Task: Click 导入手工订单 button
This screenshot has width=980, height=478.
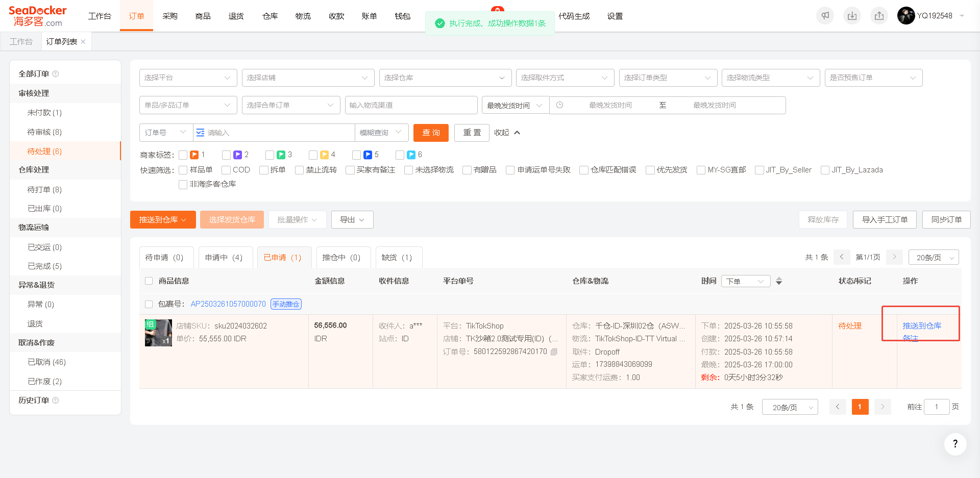Action: click(x=885, y=219)
